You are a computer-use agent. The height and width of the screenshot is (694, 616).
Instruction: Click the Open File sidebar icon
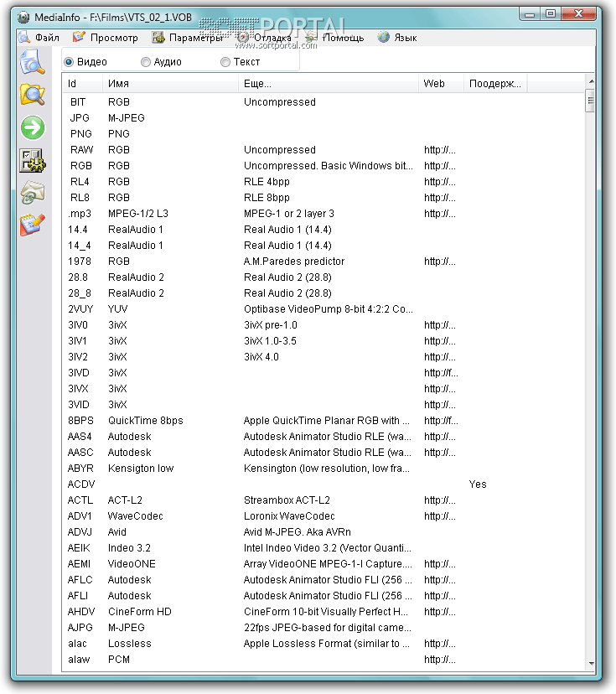tap(32, 62)
